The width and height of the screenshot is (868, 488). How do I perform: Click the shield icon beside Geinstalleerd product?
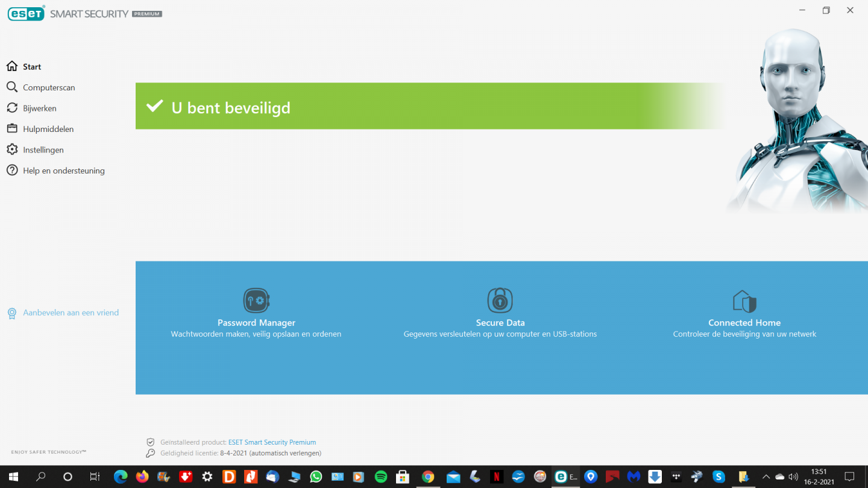pyautogui.click(x=151, y=442)
